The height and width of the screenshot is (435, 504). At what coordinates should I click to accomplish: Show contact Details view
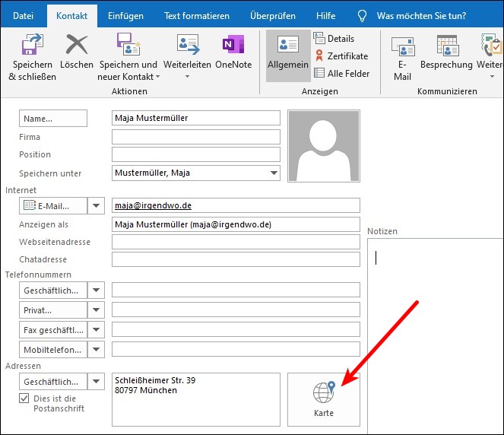[x=334, y=39]
